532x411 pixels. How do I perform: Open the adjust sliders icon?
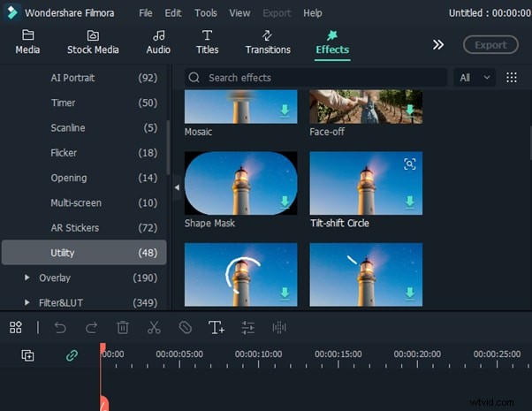click(247, 328)
